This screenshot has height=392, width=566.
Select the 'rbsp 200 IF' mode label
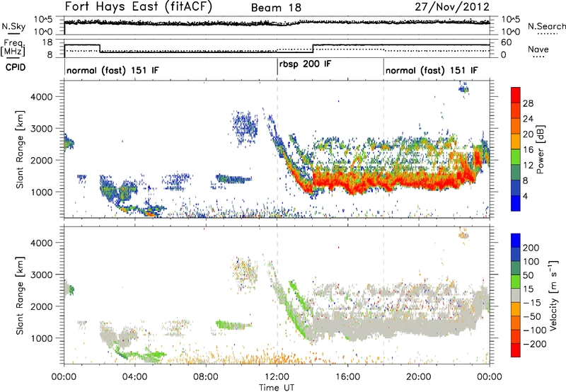pos(305,64)
